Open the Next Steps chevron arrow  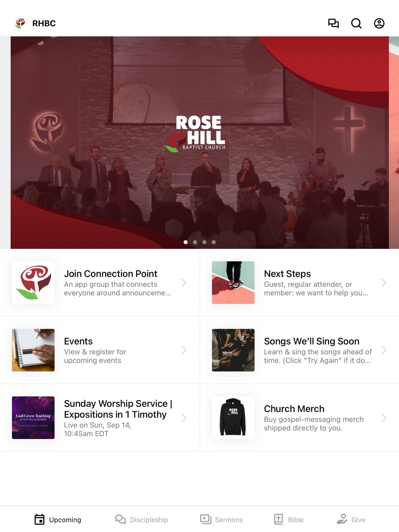pyautogui.click(x=384, y=283)
